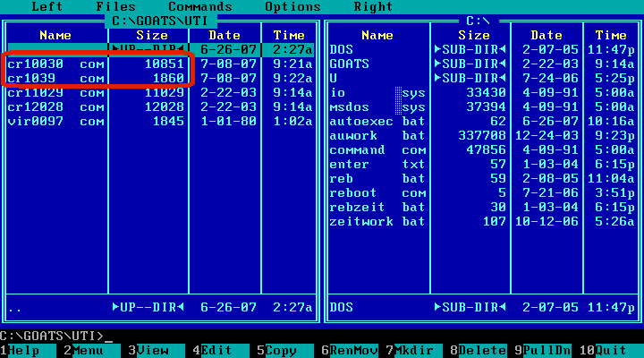Open the Right menu
Screen dimensions: 644x358
[x=373, y=6]
